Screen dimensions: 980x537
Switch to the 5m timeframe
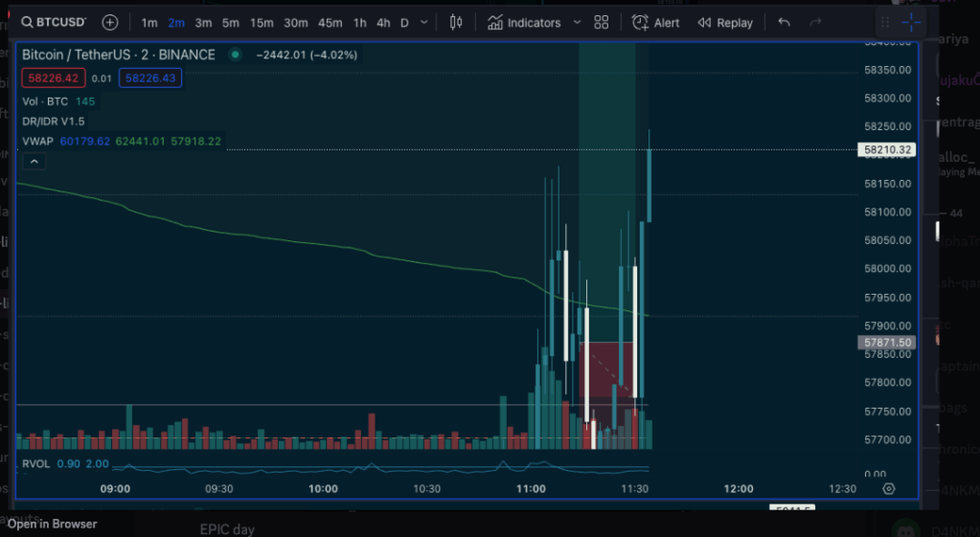coord(230,22)
